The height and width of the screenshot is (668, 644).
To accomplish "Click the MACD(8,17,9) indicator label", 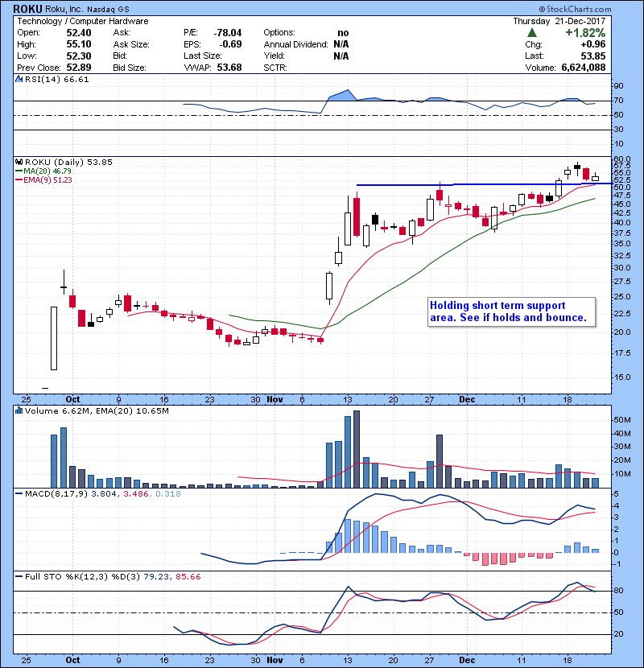I will click(56, 494).
